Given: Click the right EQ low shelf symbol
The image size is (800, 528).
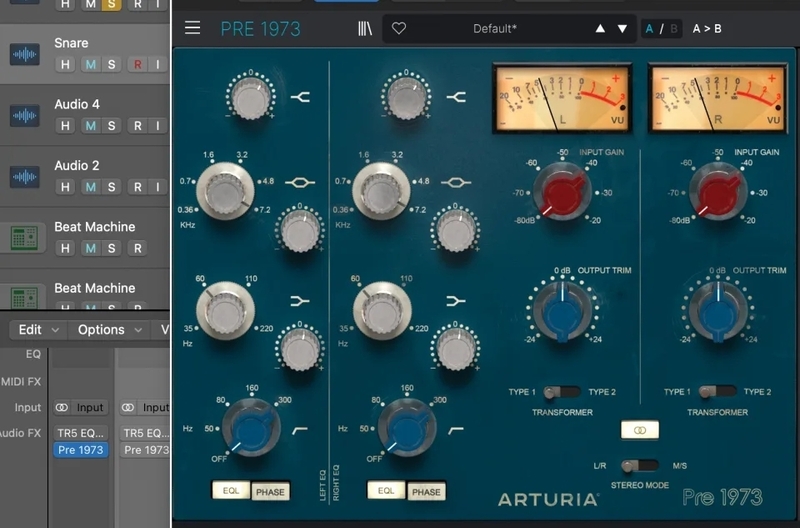Looking at the screenshot, I should click(456, 301).
